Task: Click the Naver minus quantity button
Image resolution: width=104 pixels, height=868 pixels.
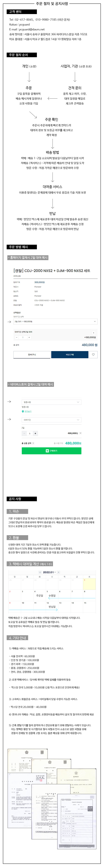Action: (x=24, y=433)
